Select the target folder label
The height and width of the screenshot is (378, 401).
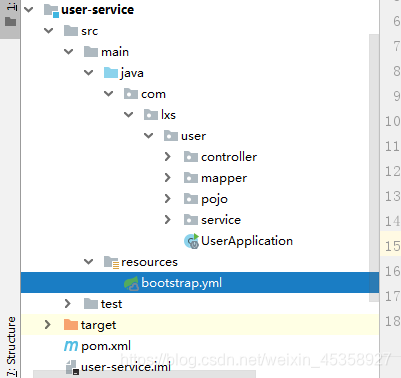98,325
